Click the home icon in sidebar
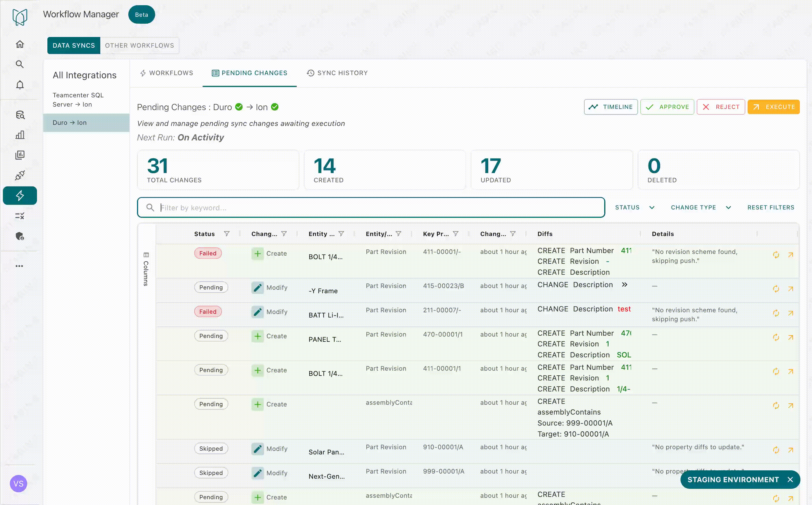This screenshot has width=812, height=505. pos(20,44)
